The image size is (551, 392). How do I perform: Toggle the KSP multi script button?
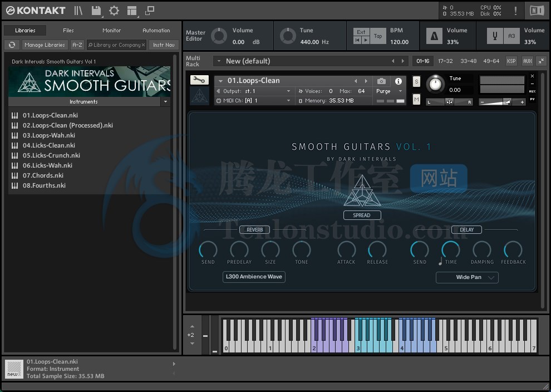pyautogui.click(x=511, y=61)
